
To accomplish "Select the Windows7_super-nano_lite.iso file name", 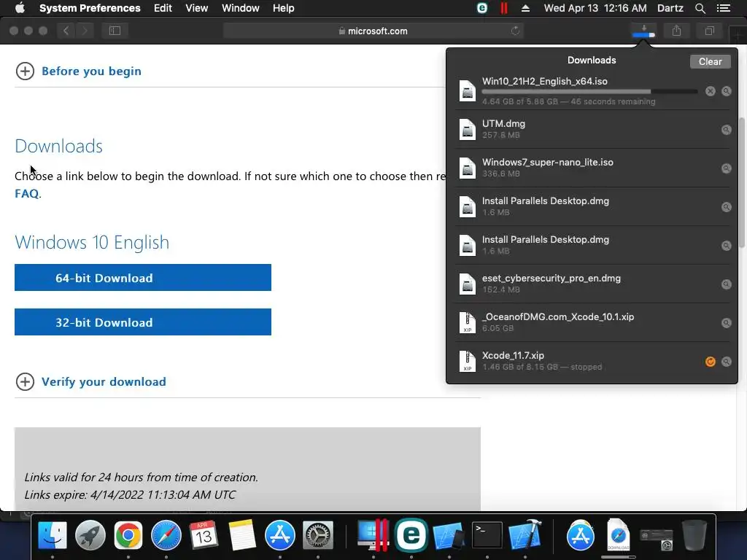I will click(547, 163).
